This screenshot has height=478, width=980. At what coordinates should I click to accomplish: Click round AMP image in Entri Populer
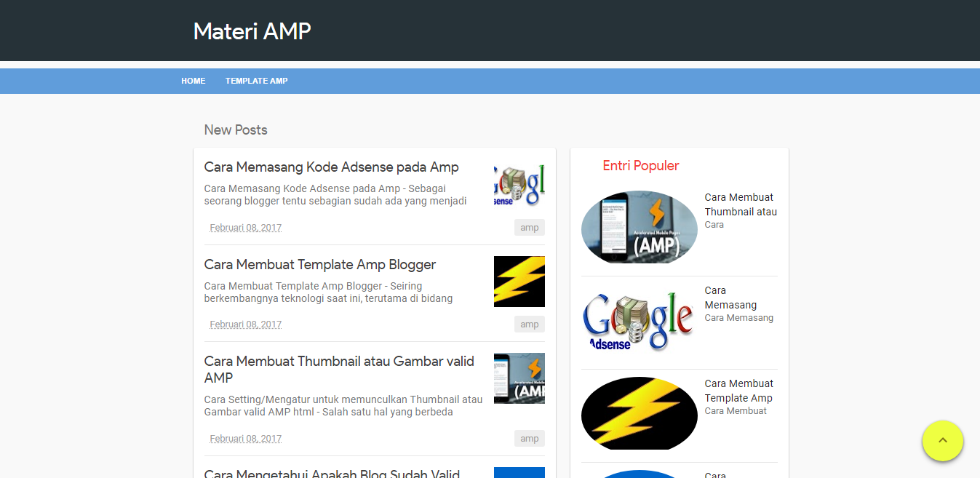coord(640,227)
